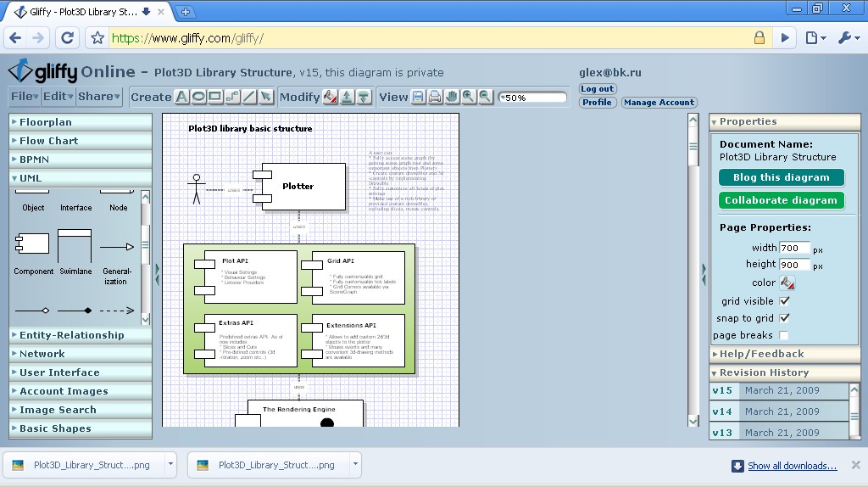Select the Rectangle shape tool

click(215, 97)
